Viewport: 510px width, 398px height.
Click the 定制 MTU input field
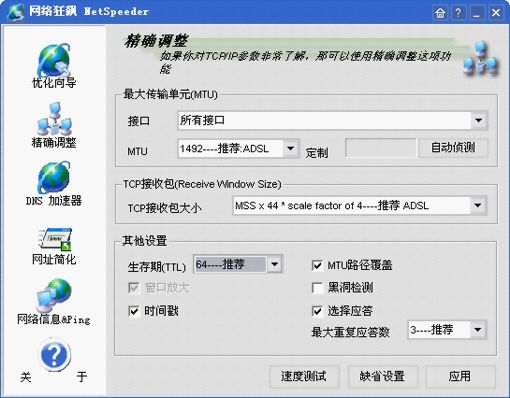click(381, 148)
